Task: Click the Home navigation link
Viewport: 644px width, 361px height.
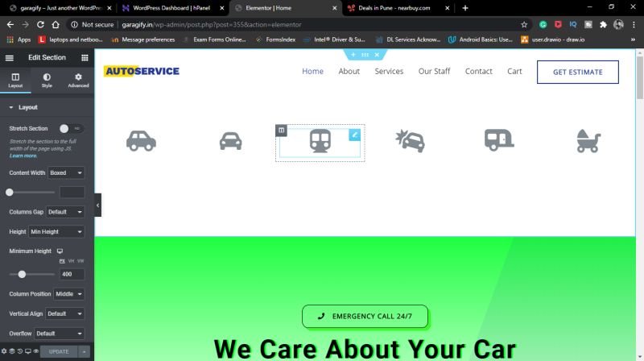Action: pyautogui.click(x=312, y=72)
